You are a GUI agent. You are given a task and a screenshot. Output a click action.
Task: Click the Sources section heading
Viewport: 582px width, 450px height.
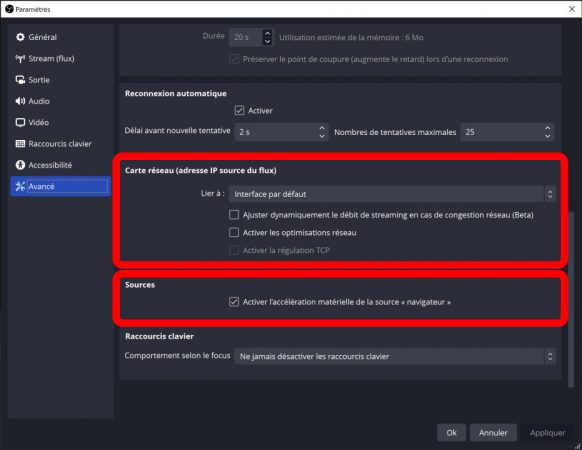[x=140, y=285]
